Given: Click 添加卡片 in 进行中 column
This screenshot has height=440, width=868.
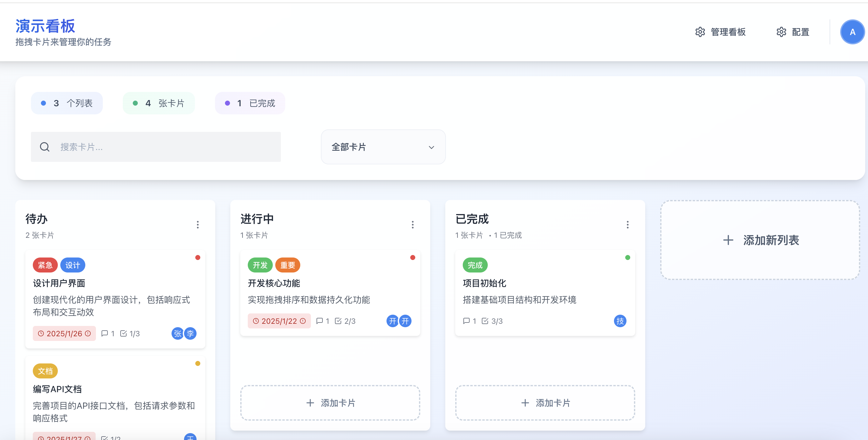Looking at the screenshot, I should [x=330, y=403].
